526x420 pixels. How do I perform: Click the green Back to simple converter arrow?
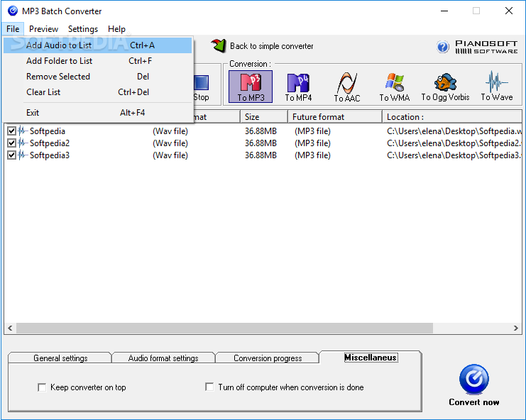[x=219, y=45]
